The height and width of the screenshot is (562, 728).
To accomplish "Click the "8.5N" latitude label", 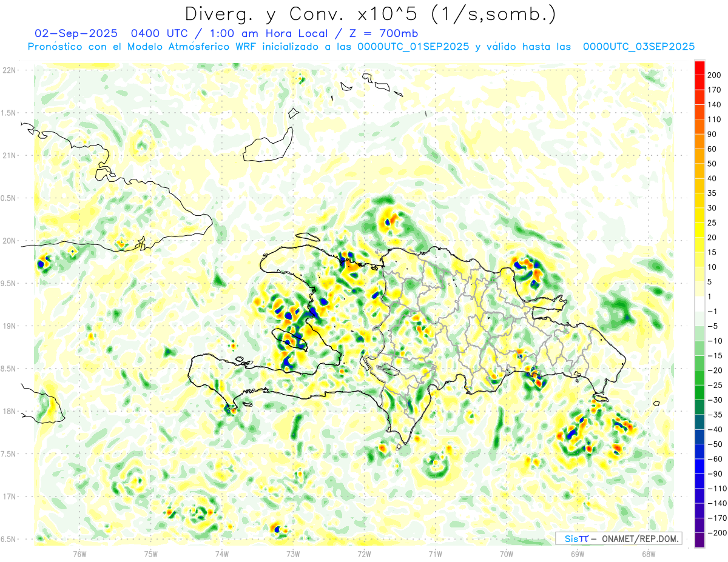I will tap(9, 369).
